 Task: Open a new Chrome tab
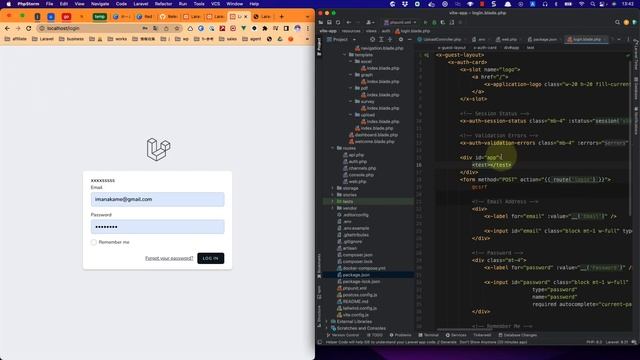(x=282, y=17)
